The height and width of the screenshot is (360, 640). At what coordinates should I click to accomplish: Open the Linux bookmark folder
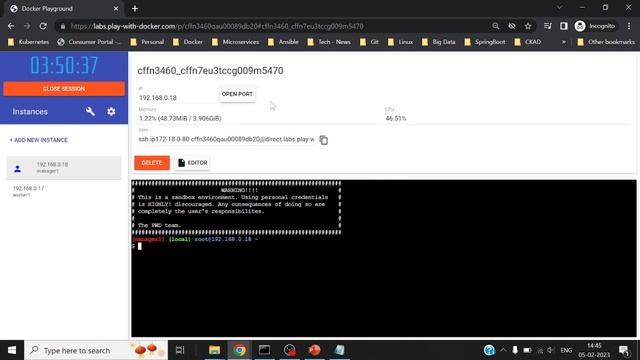click(x=400, y=42)
